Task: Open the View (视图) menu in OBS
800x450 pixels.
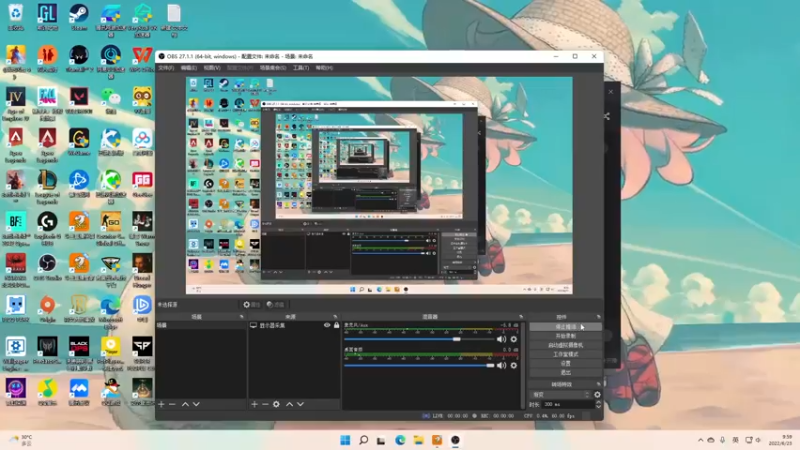Action: [212, 68]
